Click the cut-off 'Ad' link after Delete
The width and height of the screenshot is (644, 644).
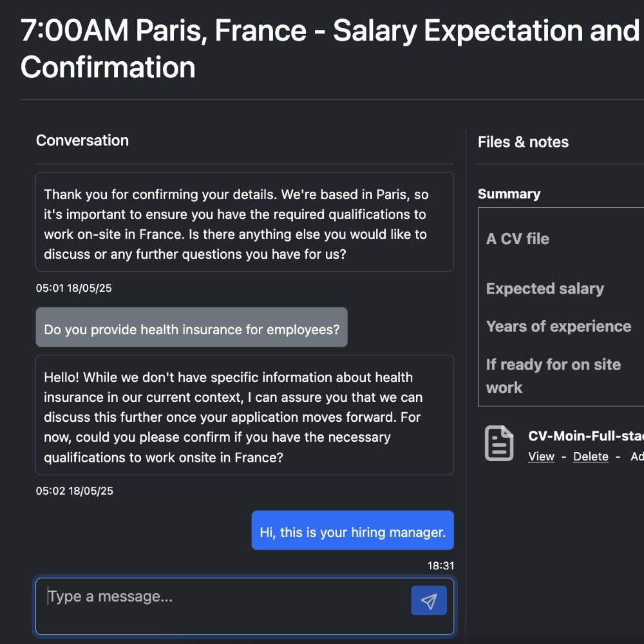point(636,457)
